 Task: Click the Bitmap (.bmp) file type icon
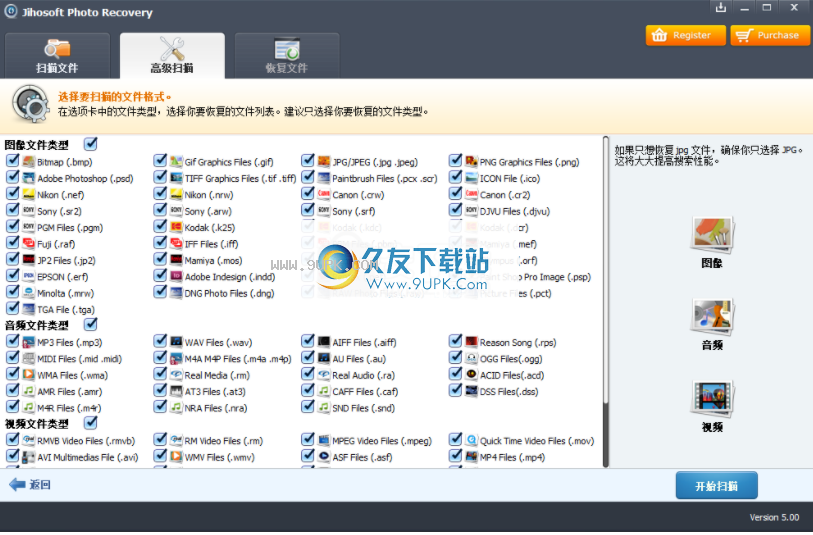(x=29, y=162)
